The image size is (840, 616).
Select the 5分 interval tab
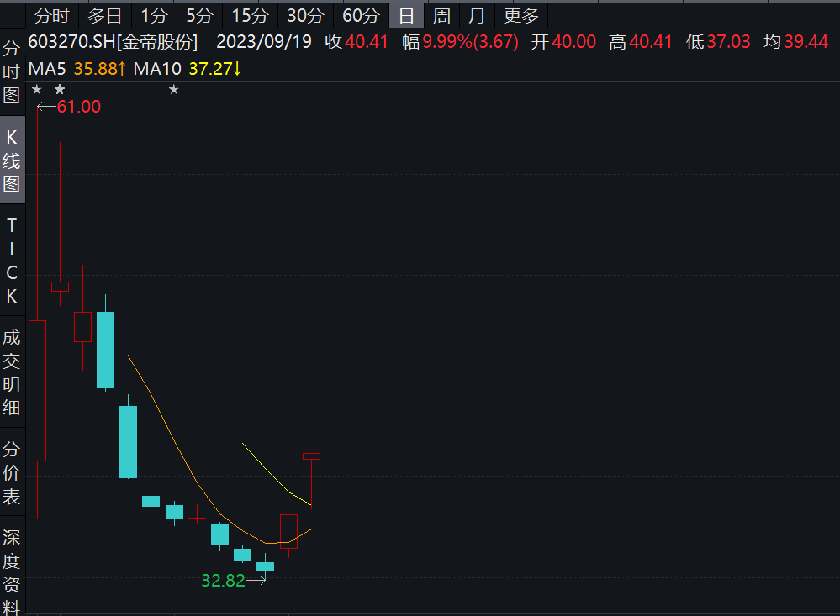[x=199, y=15]
